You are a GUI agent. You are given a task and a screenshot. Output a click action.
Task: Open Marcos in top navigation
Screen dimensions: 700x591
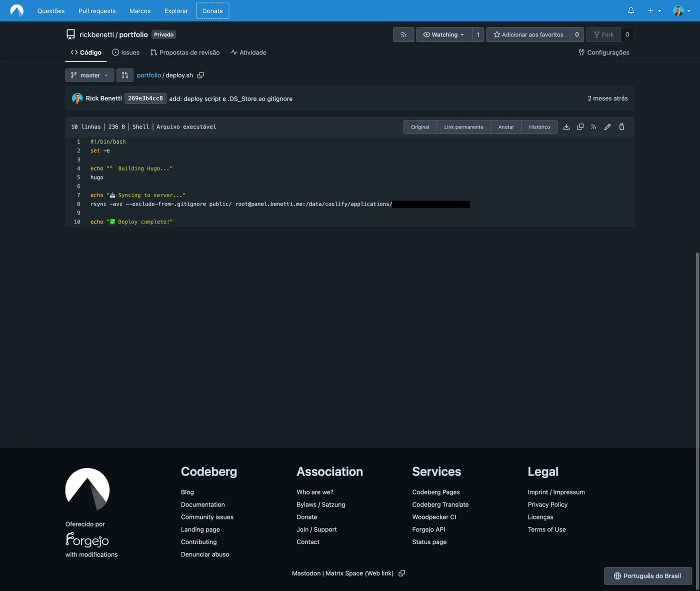tap(140, 10)
